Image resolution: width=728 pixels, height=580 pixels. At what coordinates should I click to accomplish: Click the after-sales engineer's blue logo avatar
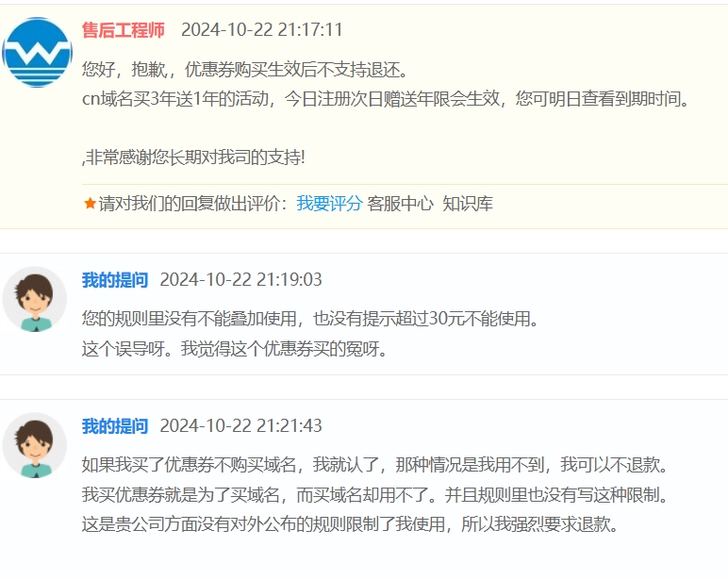(38, 52)
